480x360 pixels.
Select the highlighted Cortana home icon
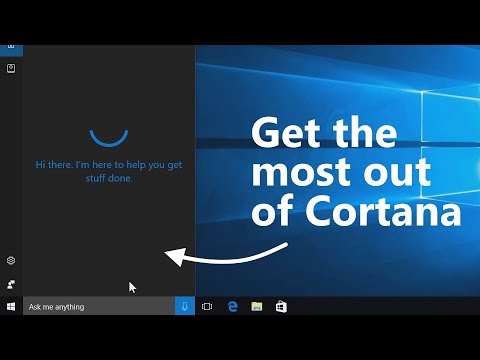(11, 50)
